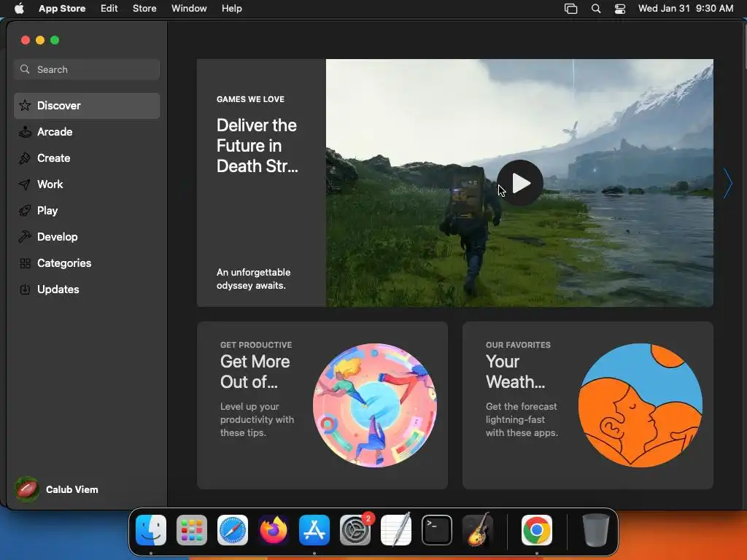Viewport: 747px width, 560px height.
Task: Click the App Store search field
Action: pyautogui.click(x=87, y=69)
